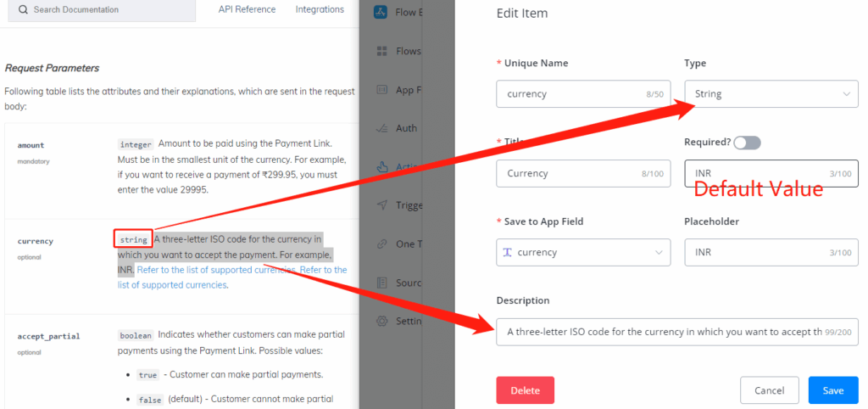Open the Type dropdown showing String
The height and width of the screenshot is (409, 868).
(x=771, y=94)
